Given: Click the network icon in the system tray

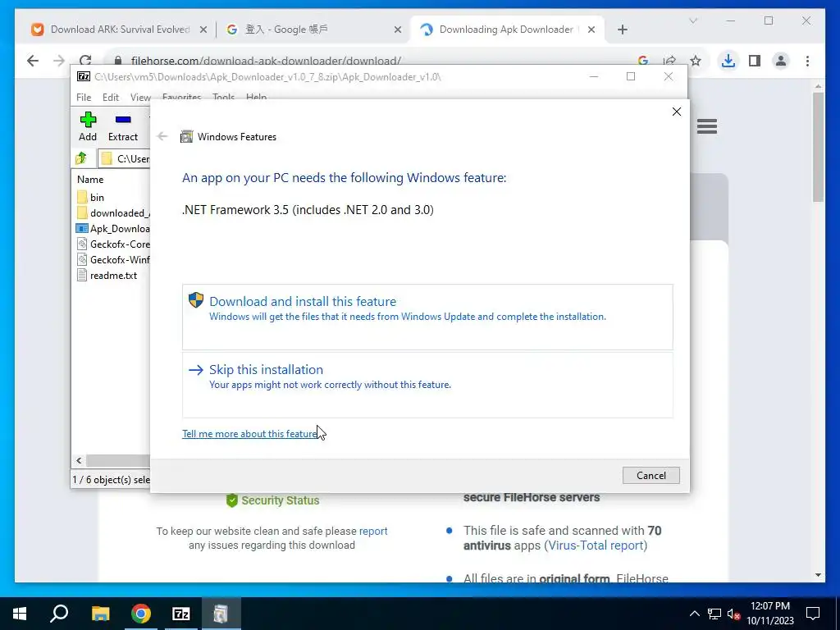Looking at the screenshot, I should point(714,614).
